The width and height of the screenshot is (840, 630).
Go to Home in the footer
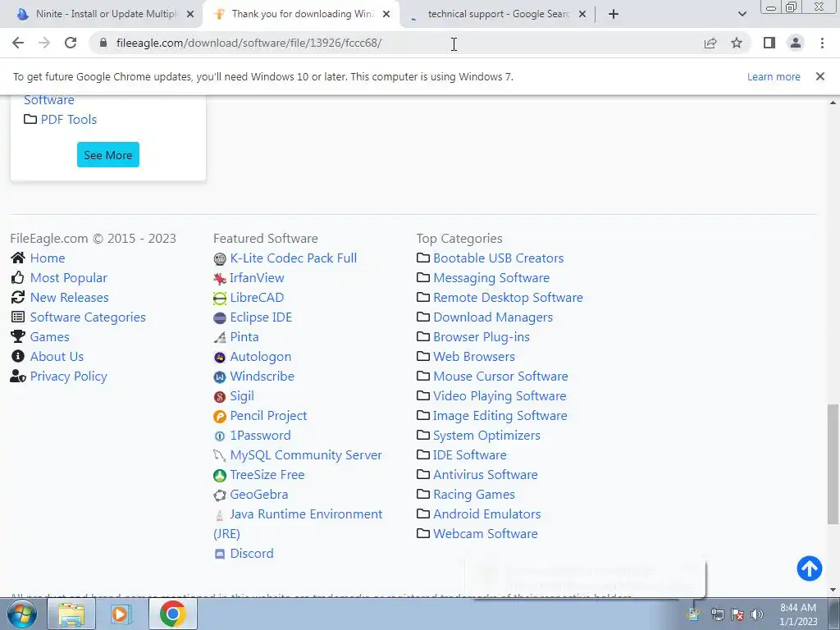pyautogui.click(x=47, y=258)
